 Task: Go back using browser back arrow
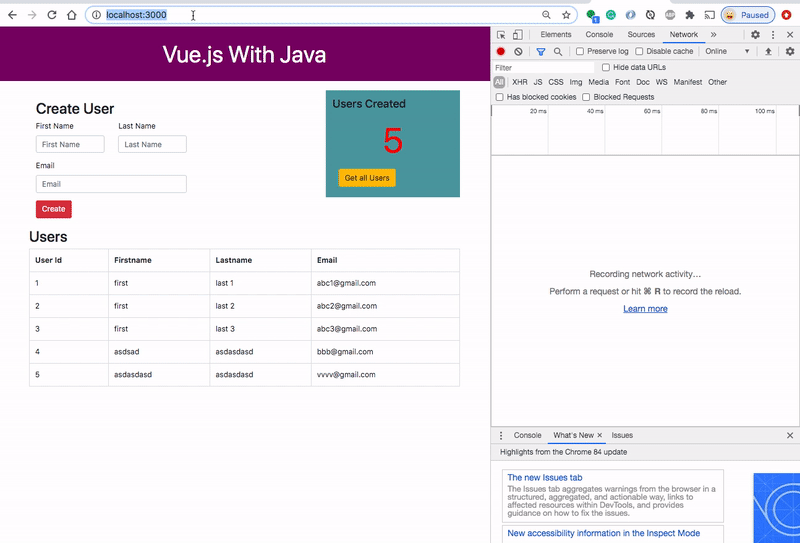12,15
